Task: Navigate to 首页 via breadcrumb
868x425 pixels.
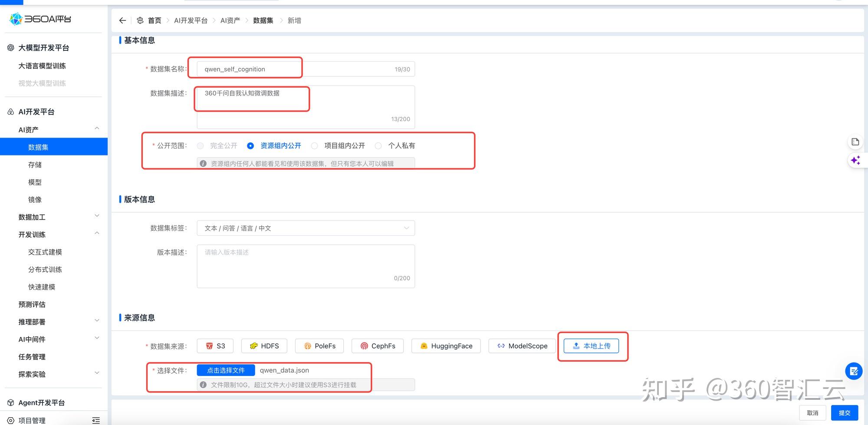Action: coord(154,20)
